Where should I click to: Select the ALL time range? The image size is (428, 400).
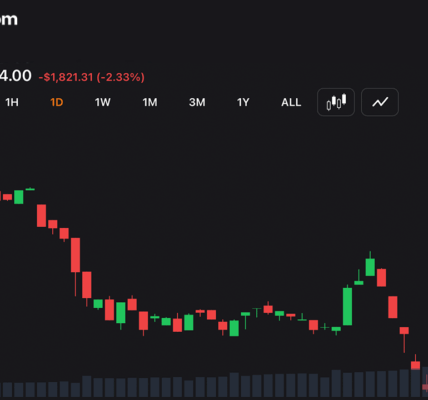point(291,102)
